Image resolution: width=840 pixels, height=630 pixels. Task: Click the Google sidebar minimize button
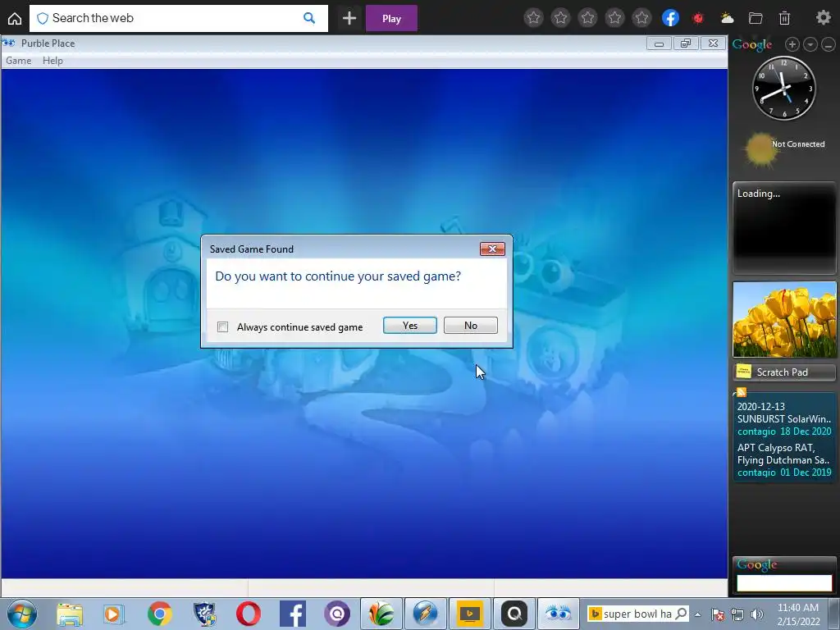pyautogui.click(x=829, y=44)
